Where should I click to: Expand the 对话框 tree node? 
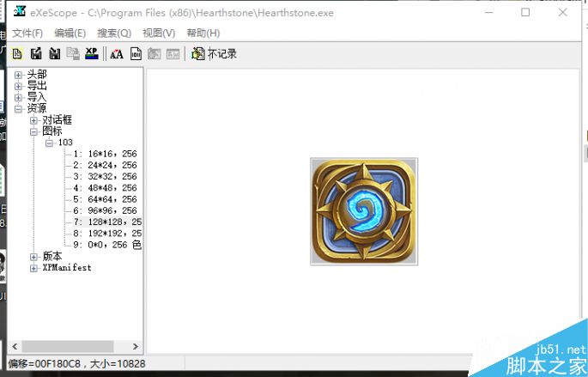(x=33, y=120)
